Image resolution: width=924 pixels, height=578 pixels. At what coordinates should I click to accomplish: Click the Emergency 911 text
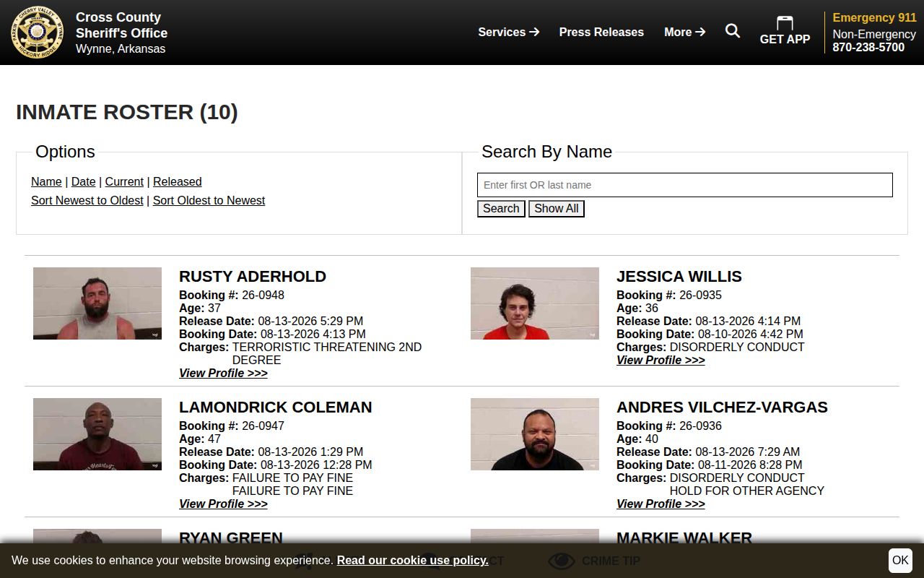(874, 18)
